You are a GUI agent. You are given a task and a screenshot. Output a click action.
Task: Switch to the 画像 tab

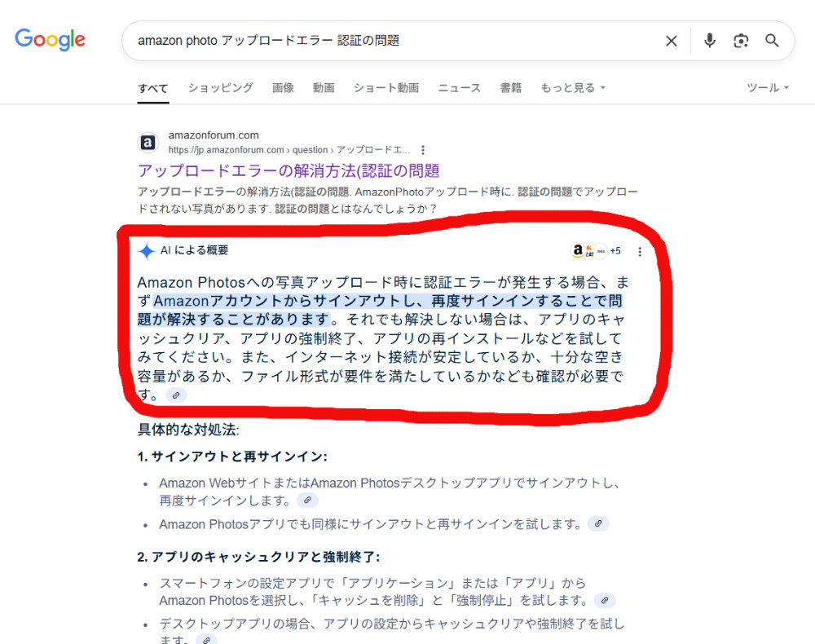[x=283, y=88]
